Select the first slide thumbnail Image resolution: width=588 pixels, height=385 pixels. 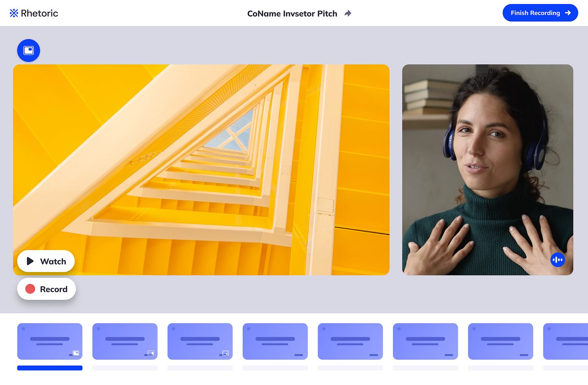click(x=50, y=341)
